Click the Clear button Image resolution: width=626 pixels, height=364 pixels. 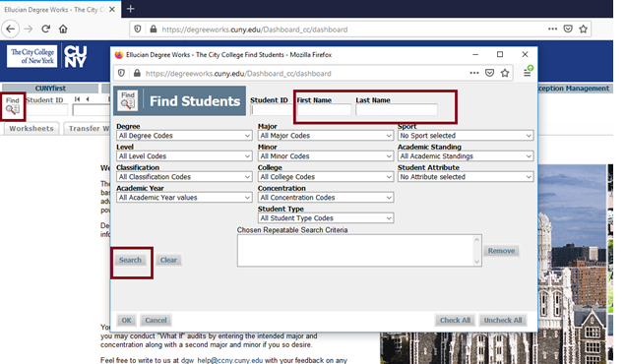coord(168,261)
